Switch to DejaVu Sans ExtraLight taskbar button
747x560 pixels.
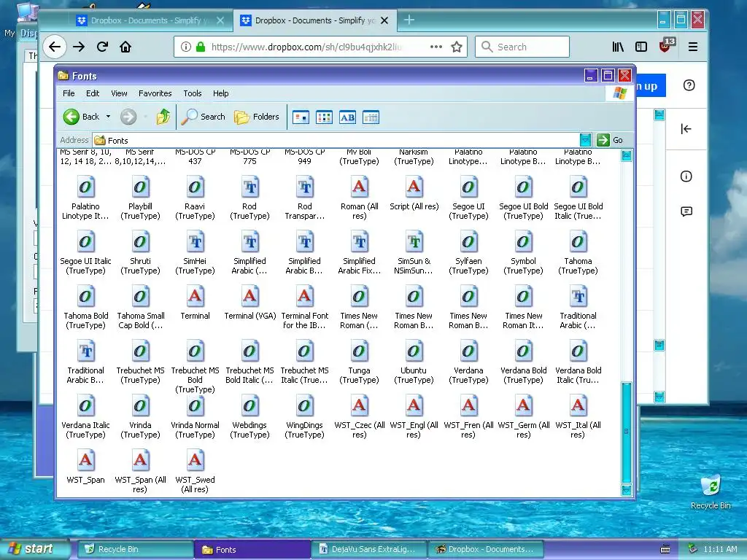point(368,549)
